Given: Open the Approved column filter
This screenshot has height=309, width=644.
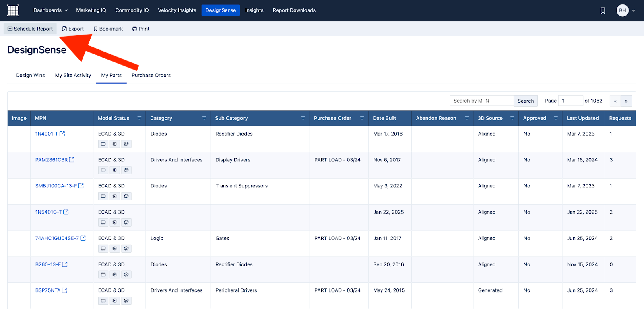Looking at the screenshot, I should coord(556,118).
